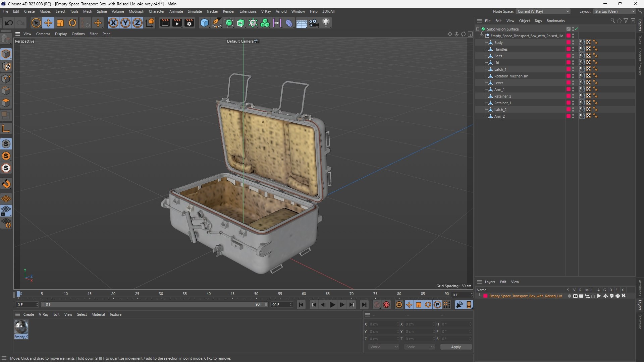Image resolution: width=644 pixels, height=362 pixels.
Task: Open the Simulate menu
Action: coord(195,11)
